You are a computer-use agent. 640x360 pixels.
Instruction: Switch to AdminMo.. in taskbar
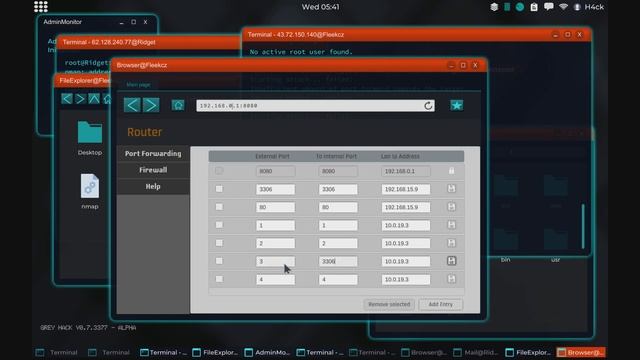[268, 352]
